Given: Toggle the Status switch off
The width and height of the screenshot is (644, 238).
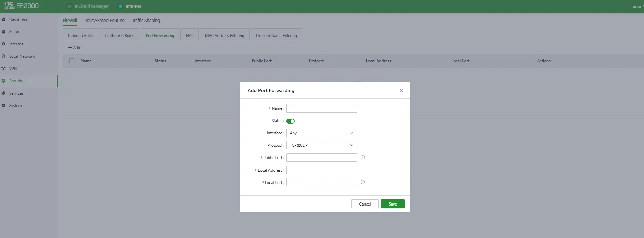Looking at the screenshot, I should pos(290,121).
